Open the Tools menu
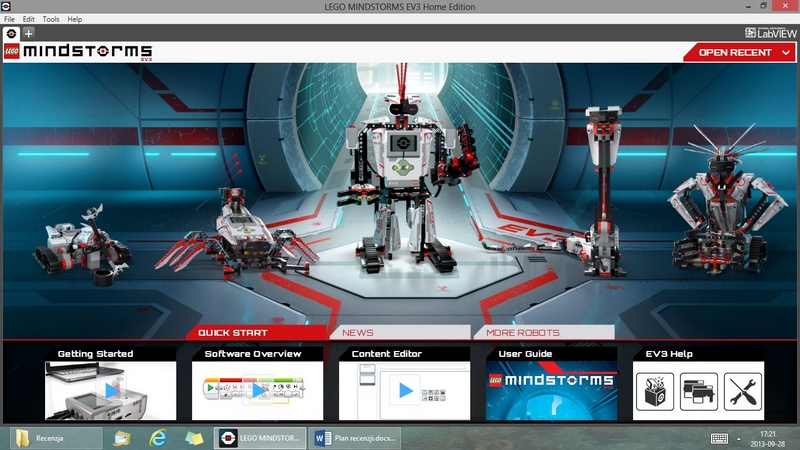This screenshot has height=450, width=800. click(x=51, y=19)
